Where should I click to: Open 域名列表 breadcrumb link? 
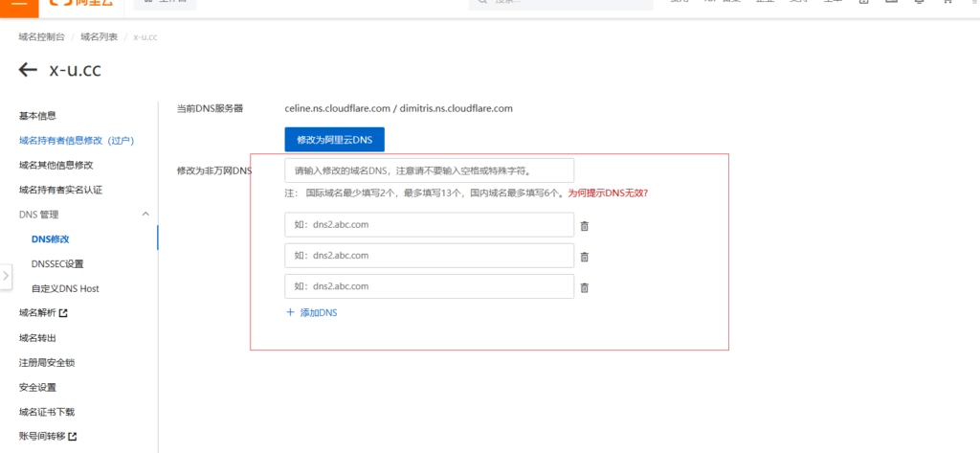point(99,37)
